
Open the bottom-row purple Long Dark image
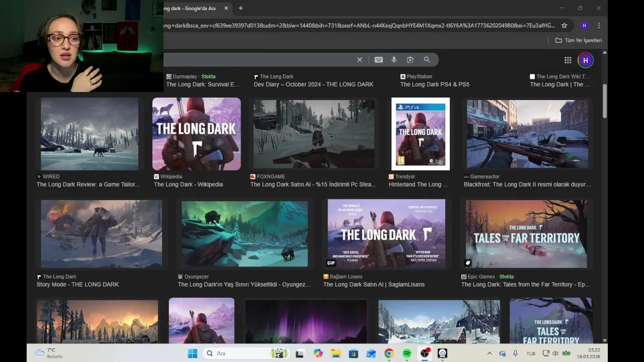[x=202, y=321]
